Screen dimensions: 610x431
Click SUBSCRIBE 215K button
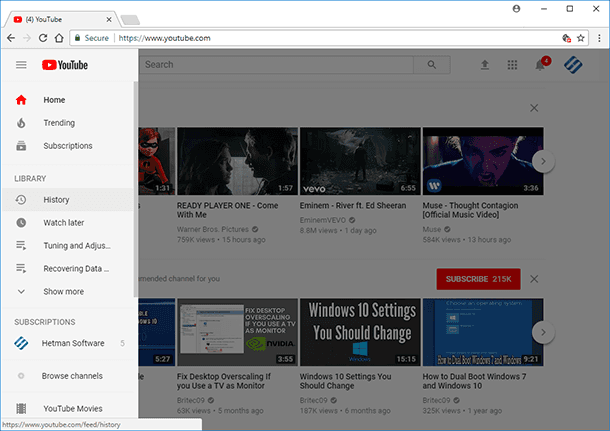point(479,279)
